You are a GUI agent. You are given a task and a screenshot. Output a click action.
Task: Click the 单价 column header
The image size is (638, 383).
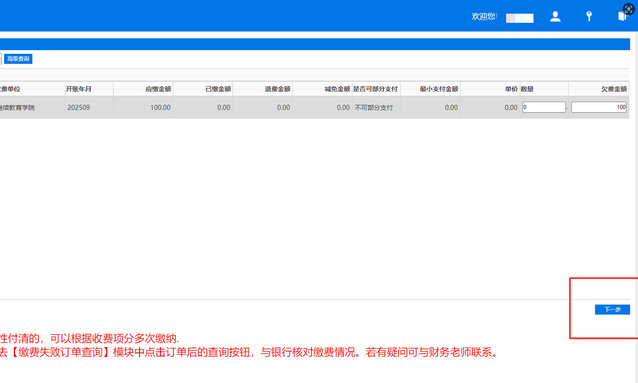490,89
